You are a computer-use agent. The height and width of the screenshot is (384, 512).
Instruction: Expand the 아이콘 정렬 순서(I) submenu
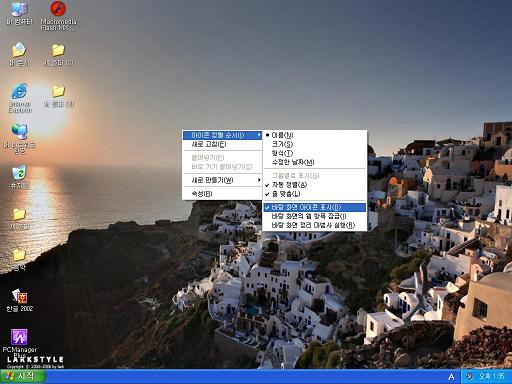click(222, 135)
